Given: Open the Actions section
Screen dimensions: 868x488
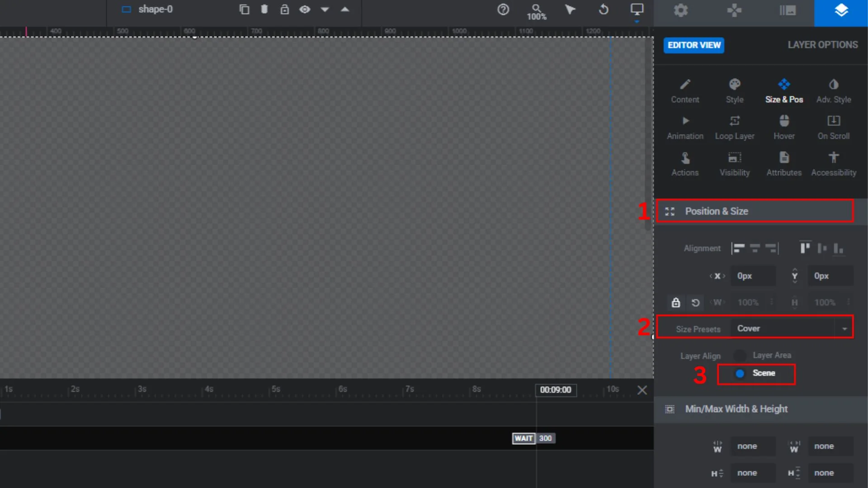Looking at the screenshot, I should [685, 164].
